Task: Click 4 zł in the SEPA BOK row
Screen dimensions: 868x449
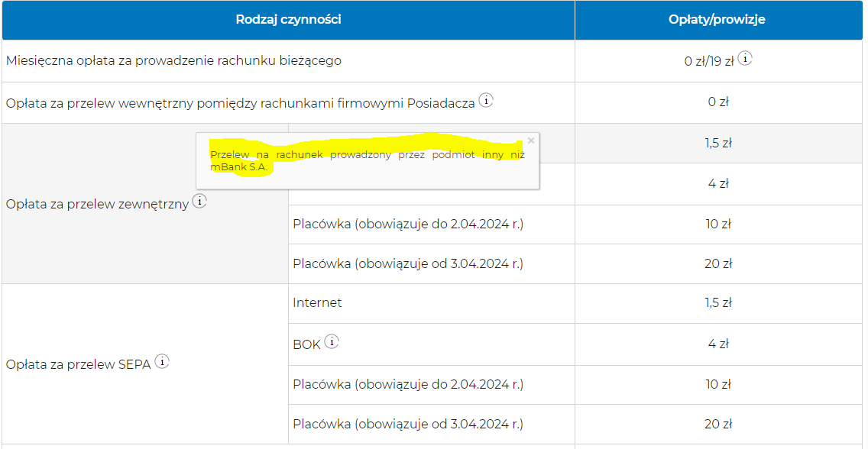Action: point(718,344)
